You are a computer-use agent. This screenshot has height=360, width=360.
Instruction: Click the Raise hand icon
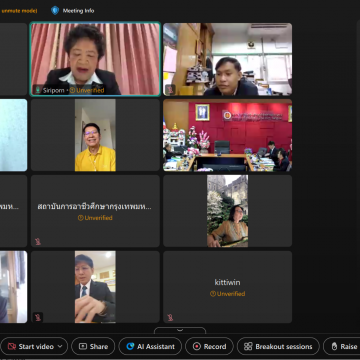pyautogui.click(x=334, y=346)
